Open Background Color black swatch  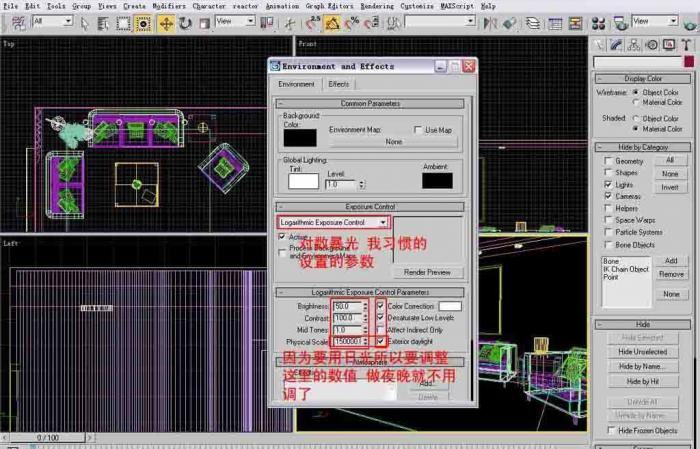pyautogui.click(x=300, y=138)
